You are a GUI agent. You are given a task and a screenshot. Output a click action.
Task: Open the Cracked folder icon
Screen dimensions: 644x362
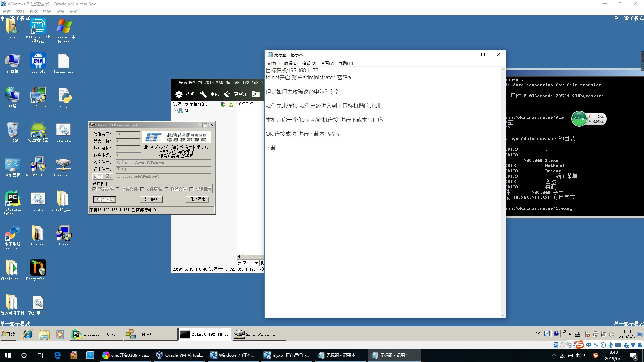38,236
